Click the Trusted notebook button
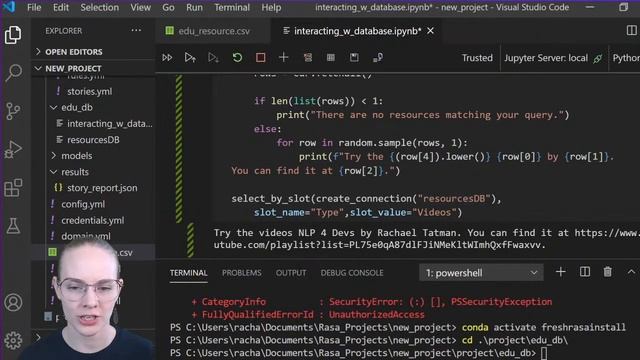The width and height of the screenshot is (640, 360). pos(477,58)
